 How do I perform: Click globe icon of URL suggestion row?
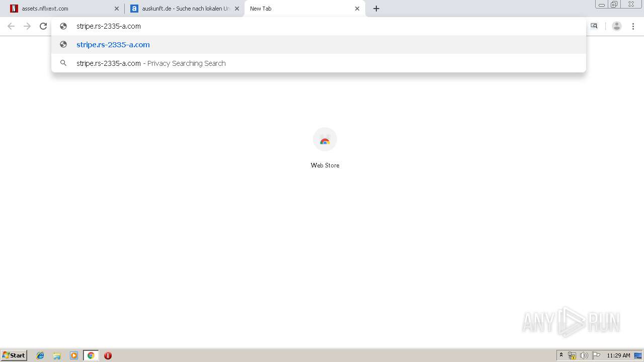pos(63,44)
